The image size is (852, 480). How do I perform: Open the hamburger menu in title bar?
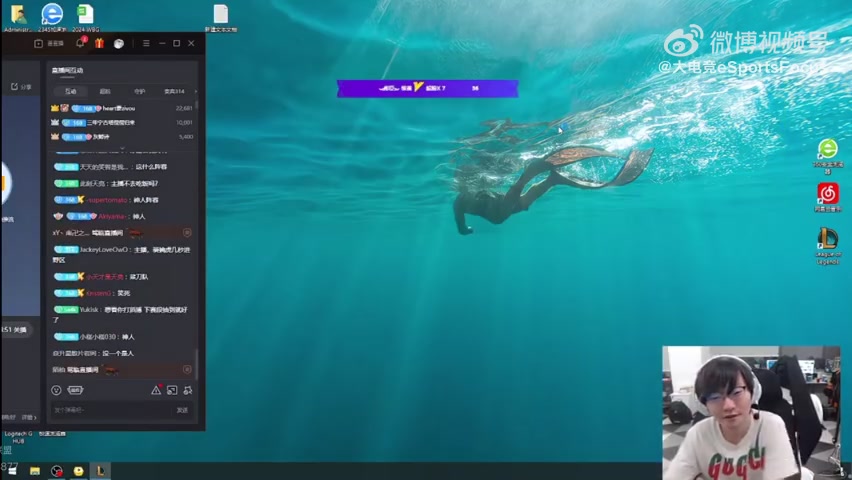(146, 43)
